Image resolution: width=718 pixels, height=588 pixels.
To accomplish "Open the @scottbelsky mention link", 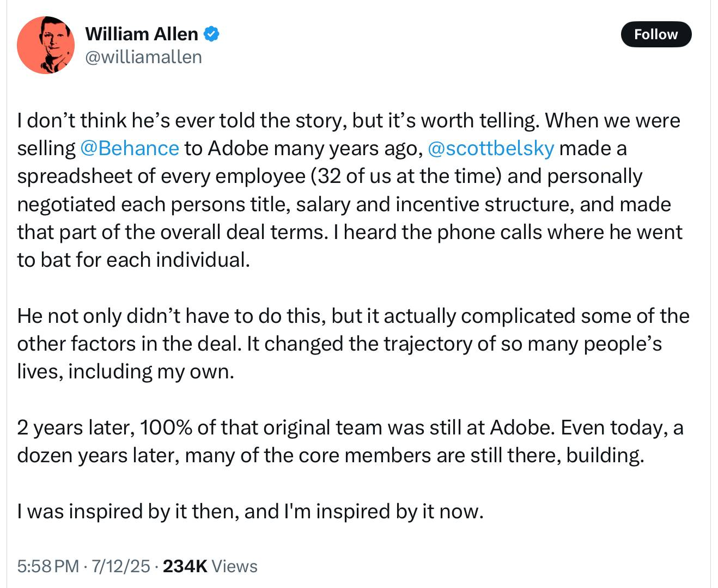I will point(491,148).
